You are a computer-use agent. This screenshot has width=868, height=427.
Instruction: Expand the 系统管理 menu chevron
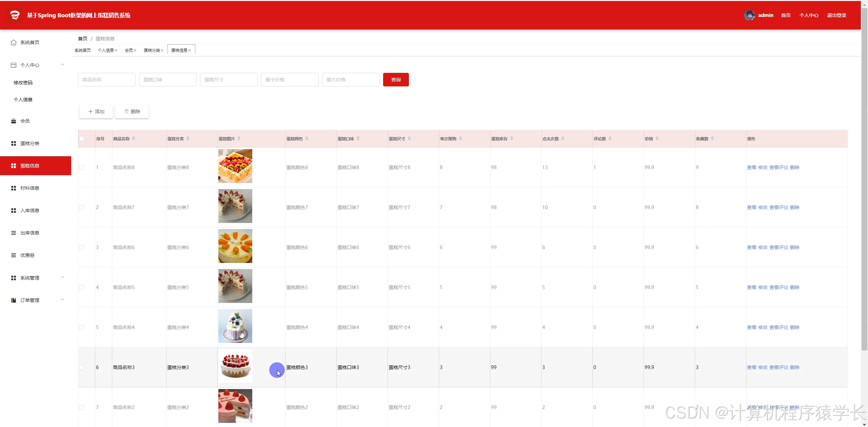(62, 278)
